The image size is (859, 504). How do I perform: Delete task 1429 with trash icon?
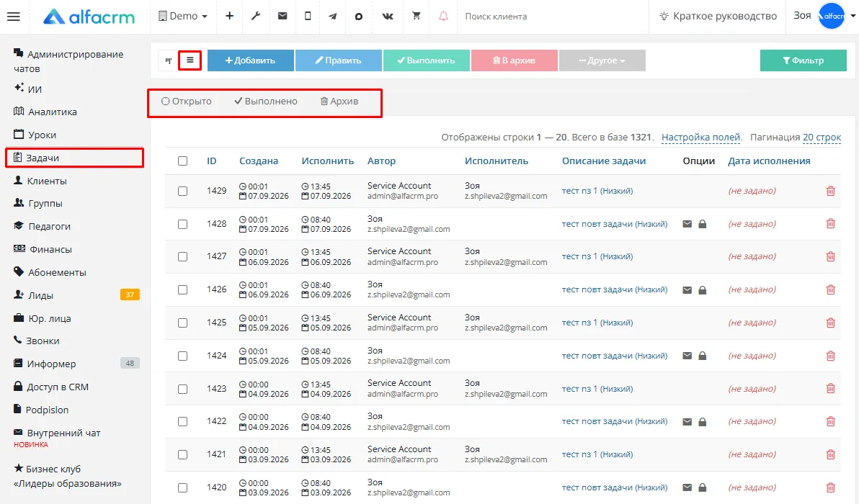(830, 191)
